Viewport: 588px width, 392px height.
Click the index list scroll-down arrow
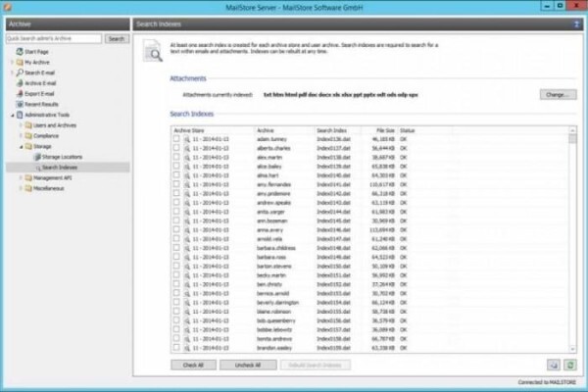pos(572,349)
